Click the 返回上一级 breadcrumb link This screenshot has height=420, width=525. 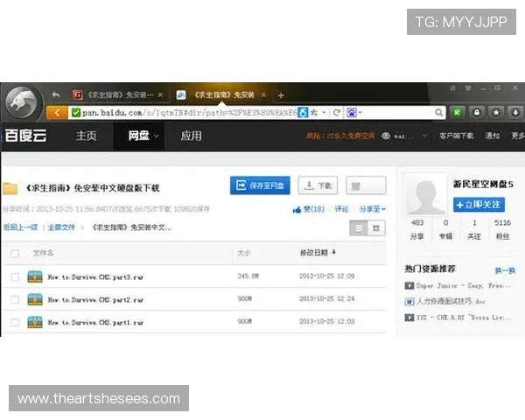click(x=20, y=227)
